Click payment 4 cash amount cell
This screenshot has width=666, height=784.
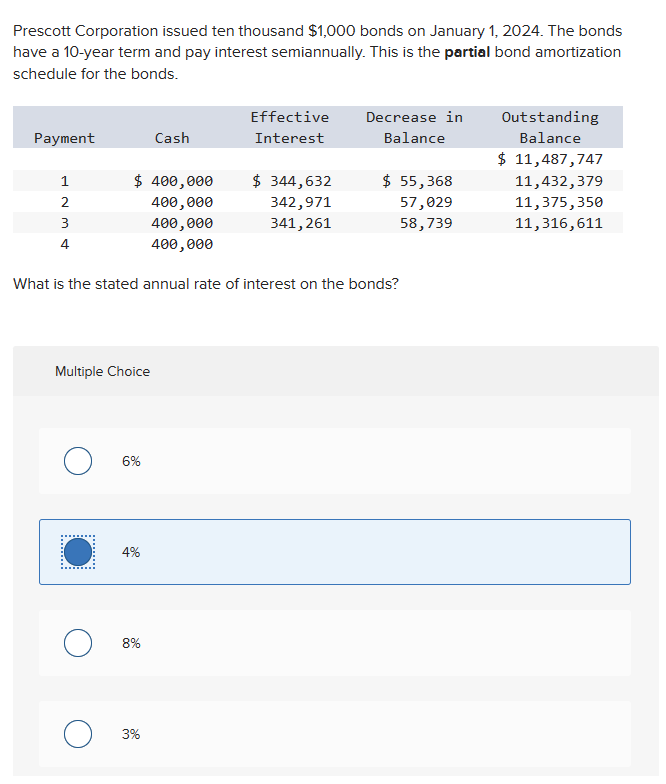pos(182,244)
